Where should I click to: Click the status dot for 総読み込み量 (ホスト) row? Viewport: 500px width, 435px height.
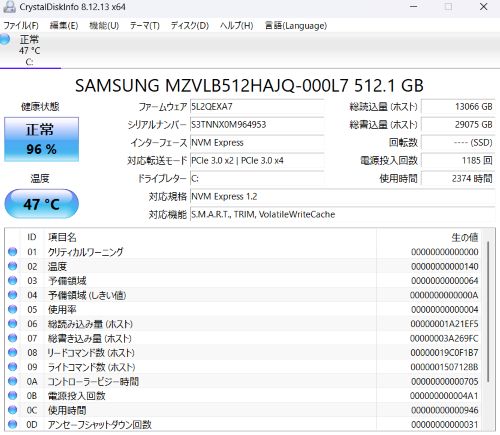click(x=12, y=324)
